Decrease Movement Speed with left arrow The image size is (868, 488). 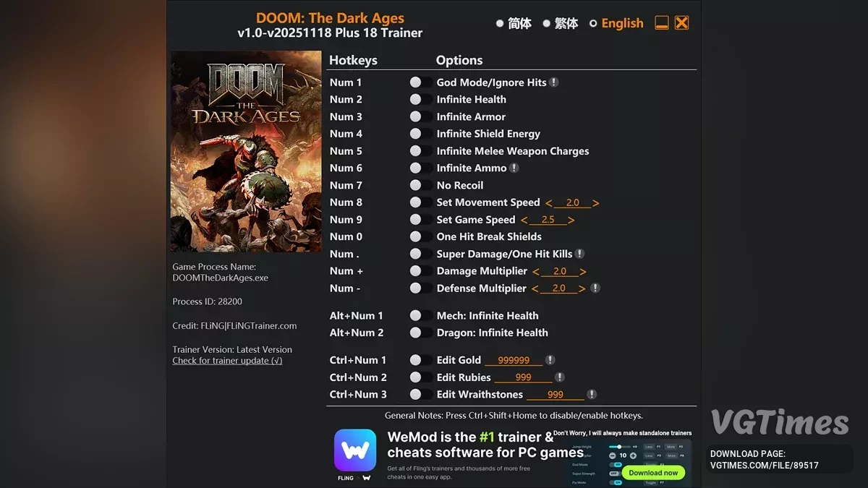click(x=549, y=203)
